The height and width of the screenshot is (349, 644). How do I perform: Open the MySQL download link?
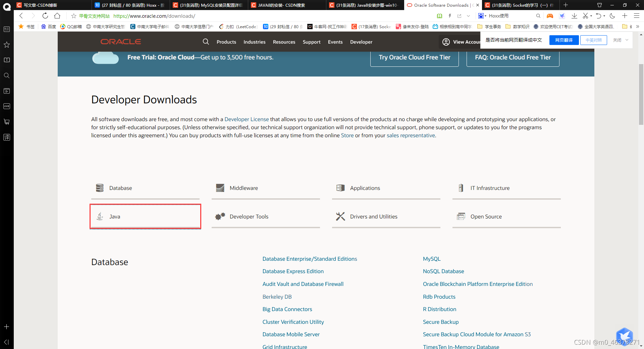432,259
